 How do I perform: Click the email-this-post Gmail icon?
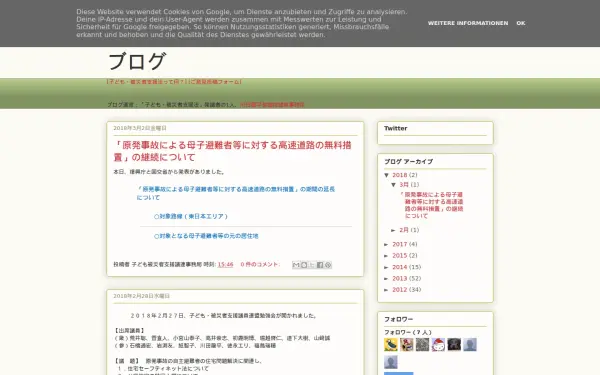click(x=296, y=265)
